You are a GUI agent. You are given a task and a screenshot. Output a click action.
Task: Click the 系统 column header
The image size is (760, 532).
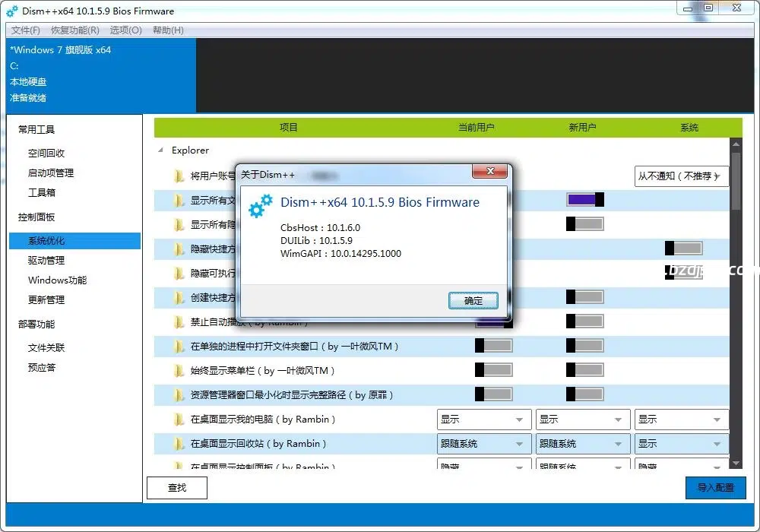689,128
